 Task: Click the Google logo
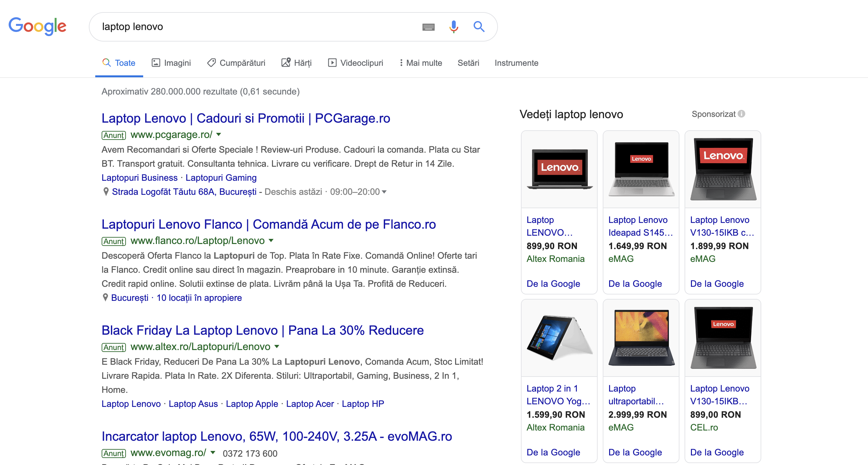[37, 26]
